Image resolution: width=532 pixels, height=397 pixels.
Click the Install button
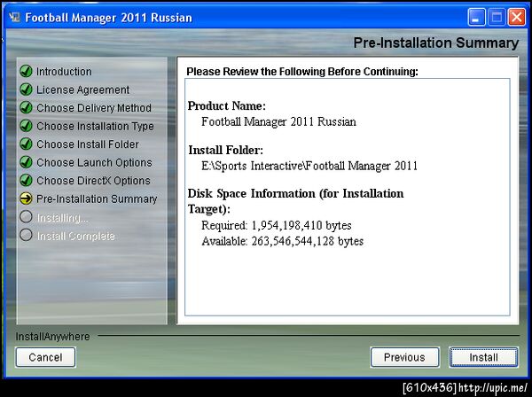pyautogui.click(x=483, y=357)
